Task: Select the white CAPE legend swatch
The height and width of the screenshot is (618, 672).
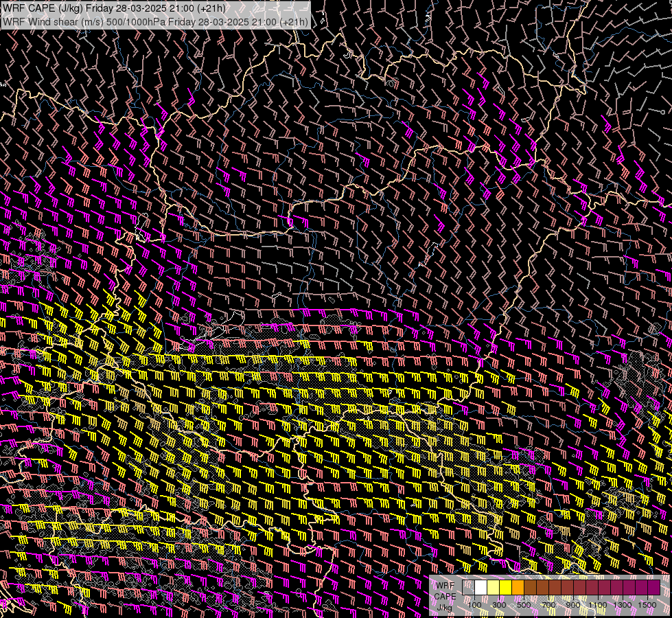Action: point(481,588)
